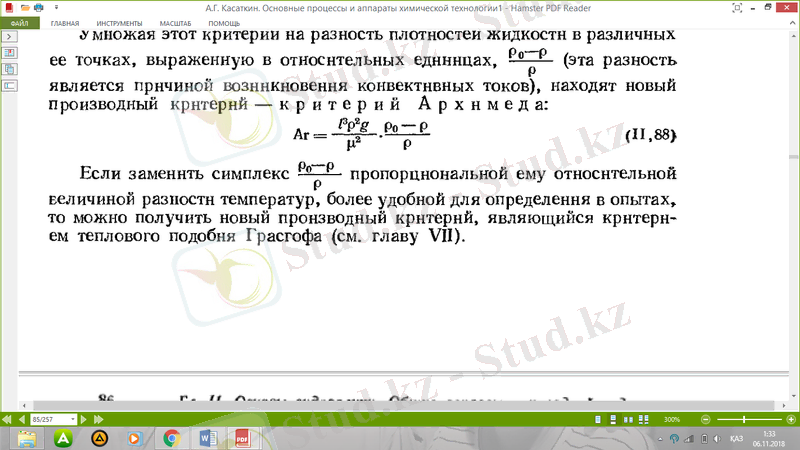
Task: Switch to single page view
Action: (598, 419)
